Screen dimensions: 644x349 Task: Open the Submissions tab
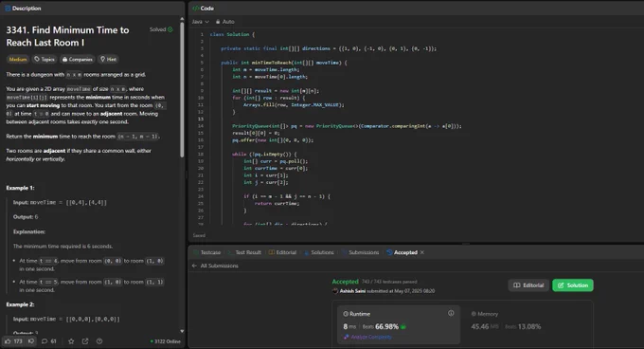360,252
